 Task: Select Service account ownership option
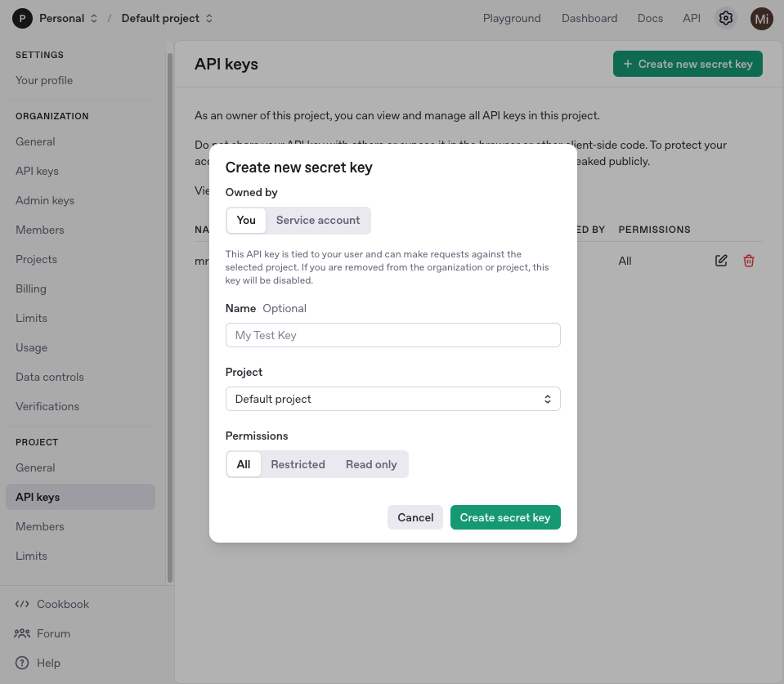318,220
